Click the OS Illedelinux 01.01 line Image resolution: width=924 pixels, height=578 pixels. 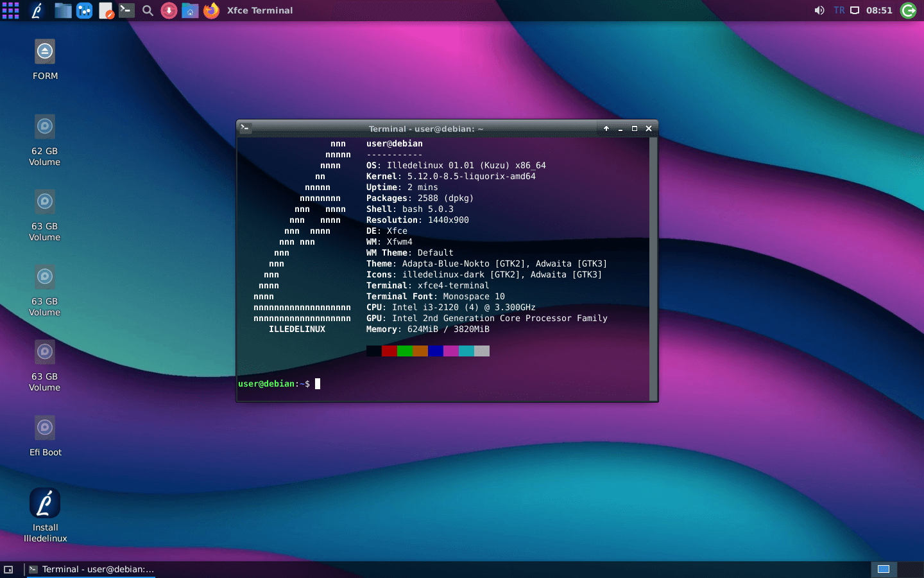click(456, 165)
